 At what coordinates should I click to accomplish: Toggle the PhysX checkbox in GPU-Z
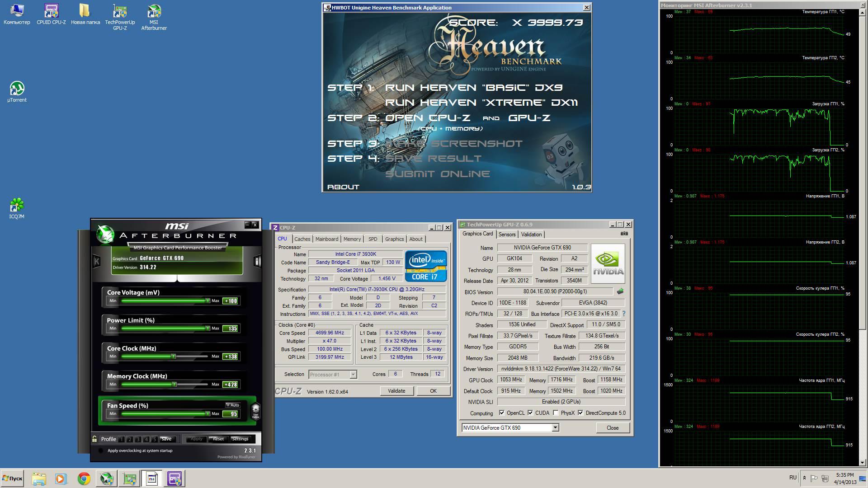555,413
